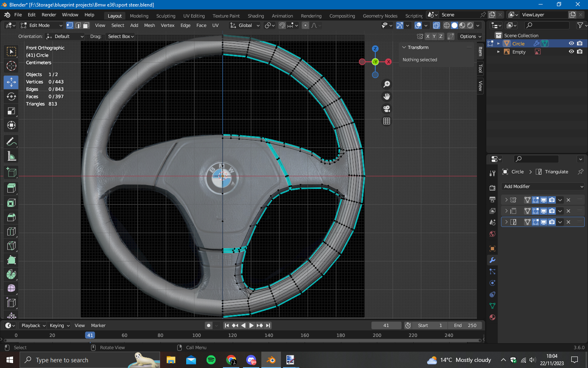The height and width of the screenshot is (368, 588).
Task: Click the End frame field showing 250
Action: click(x=465, y=325)
